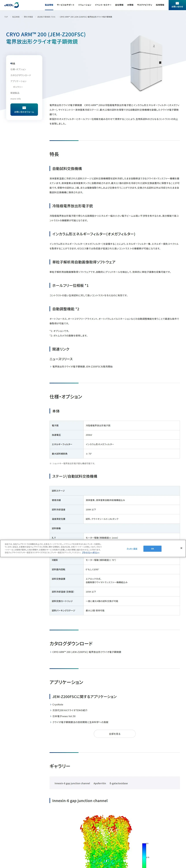Open 日本電子news Vol.50 link

(64, 716)
